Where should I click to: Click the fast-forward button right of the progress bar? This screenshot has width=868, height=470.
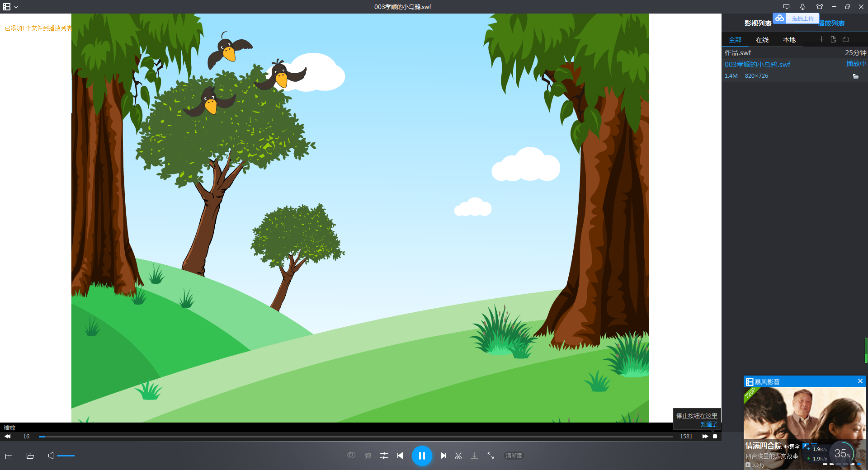(x=705, y=436)
